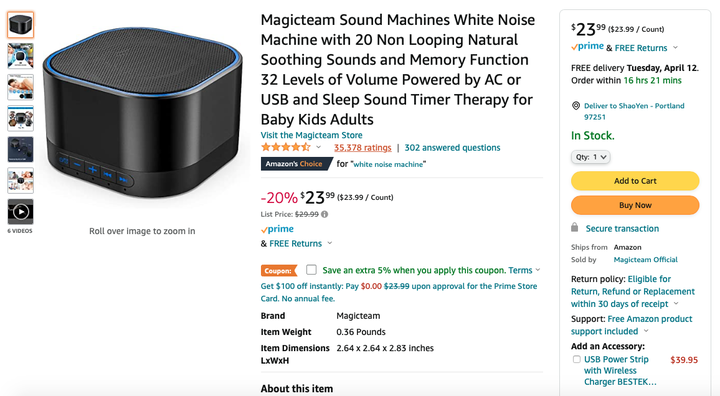Viewport: 720px width, 396px height.
Task: Open the Qty quantity dropdown
Action: click(x=591, y=157)
